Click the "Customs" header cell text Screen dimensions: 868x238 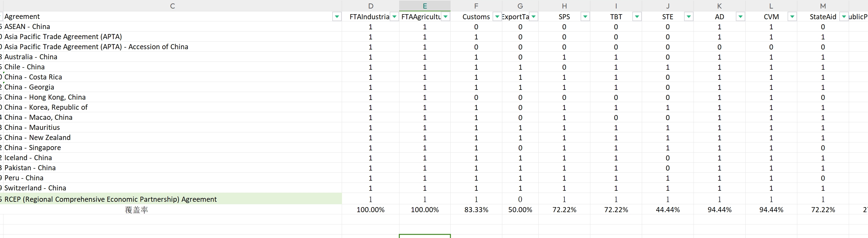click(476, 17)
